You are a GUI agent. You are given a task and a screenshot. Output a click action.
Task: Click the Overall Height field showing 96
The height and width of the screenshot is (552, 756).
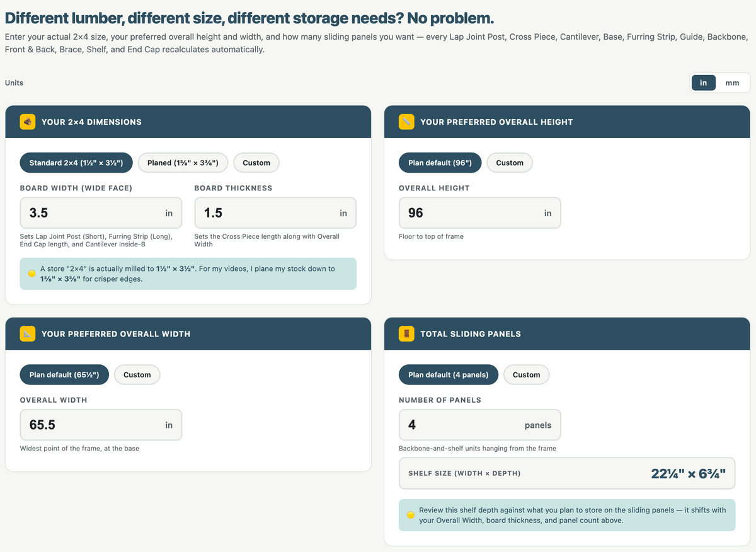tap(479, 213)
